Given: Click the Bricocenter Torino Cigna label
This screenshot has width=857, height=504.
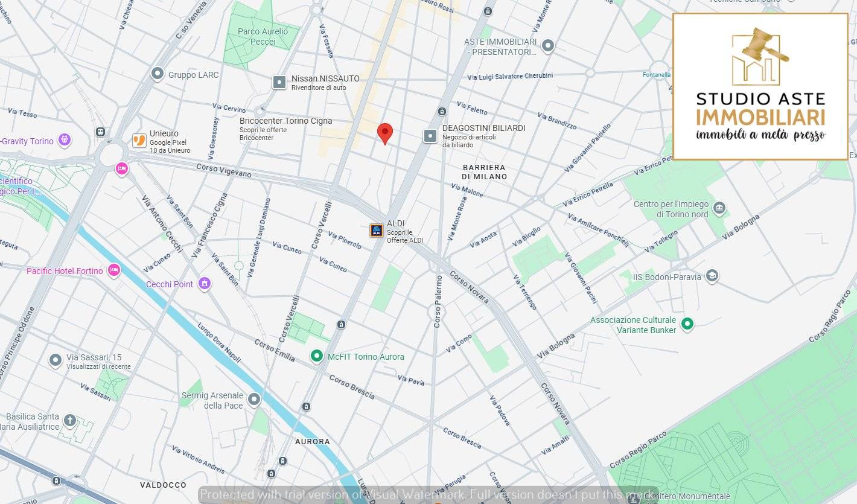Looking at the screenshot, I should coord(285,121).
